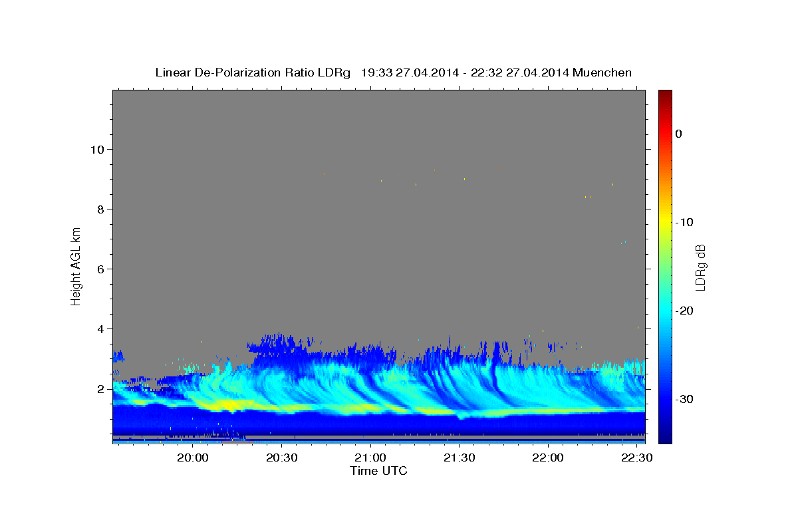Click the colorbar value '-20'
798x532 pixels.
point(684,311)
